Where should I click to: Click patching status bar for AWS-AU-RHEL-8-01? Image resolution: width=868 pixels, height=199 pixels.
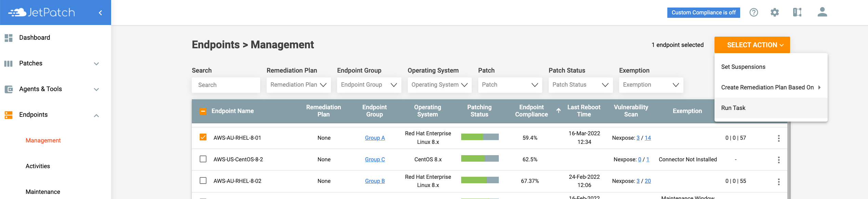pyautogui.click(x=480, y=137)
